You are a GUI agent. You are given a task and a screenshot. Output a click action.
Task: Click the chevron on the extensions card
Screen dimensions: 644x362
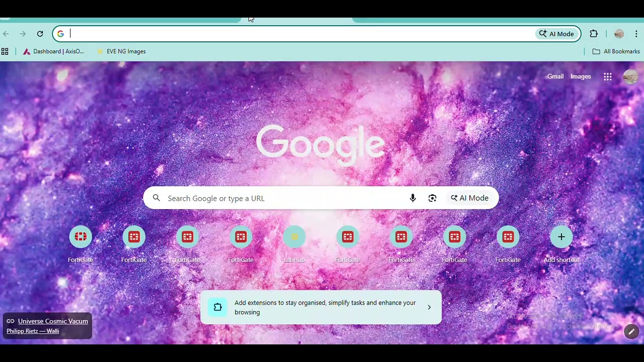[429, 307]
